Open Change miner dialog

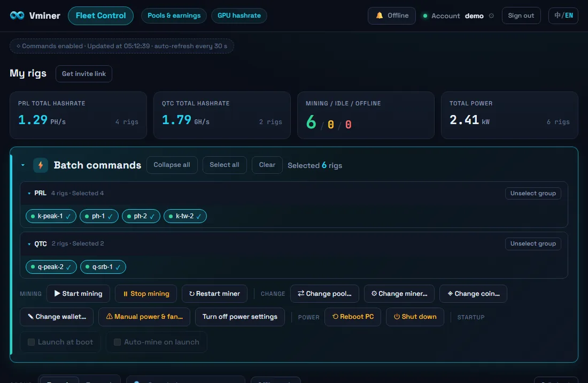point(399,294)
